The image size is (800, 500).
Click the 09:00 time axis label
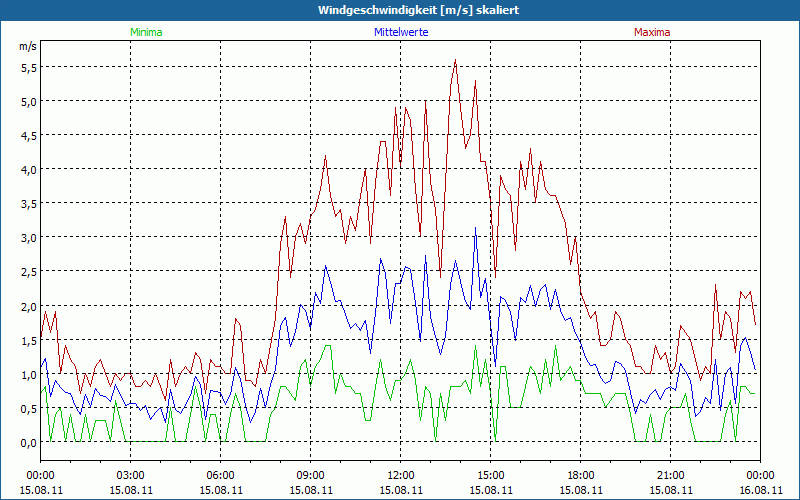pos(311,476)
